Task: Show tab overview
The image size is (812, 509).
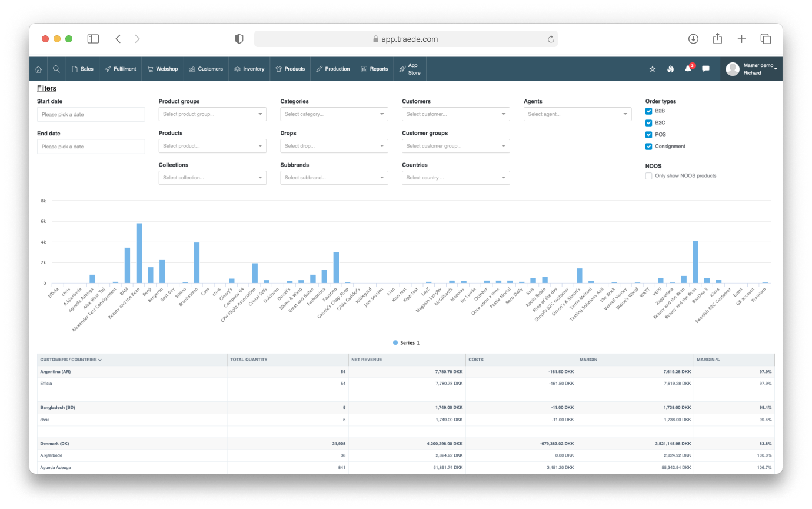Action: coord(766,39)
